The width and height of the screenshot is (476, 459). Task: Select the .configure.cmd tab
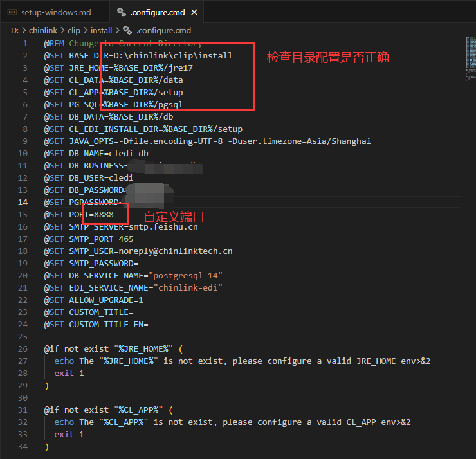click(x=158, y=12)
